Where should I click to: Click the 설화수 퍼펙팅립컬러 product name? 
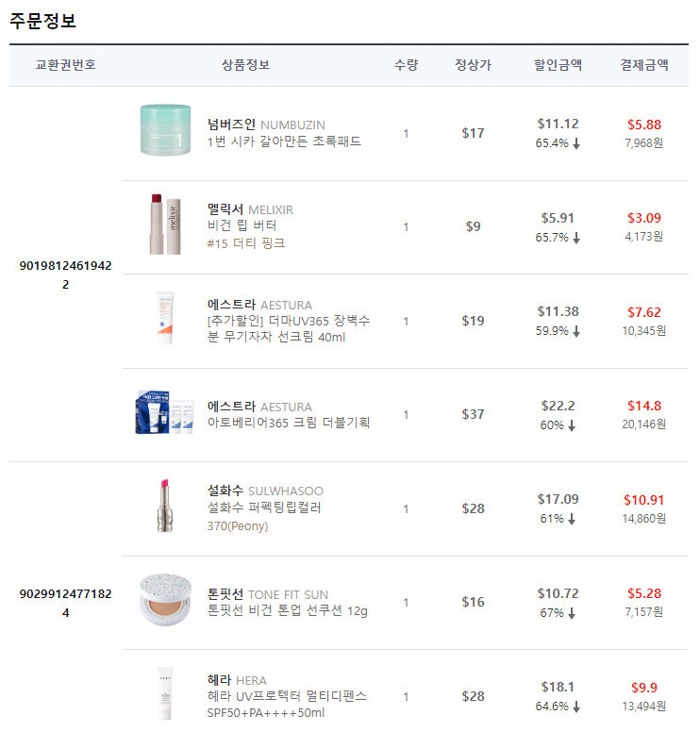click(264, 507)
